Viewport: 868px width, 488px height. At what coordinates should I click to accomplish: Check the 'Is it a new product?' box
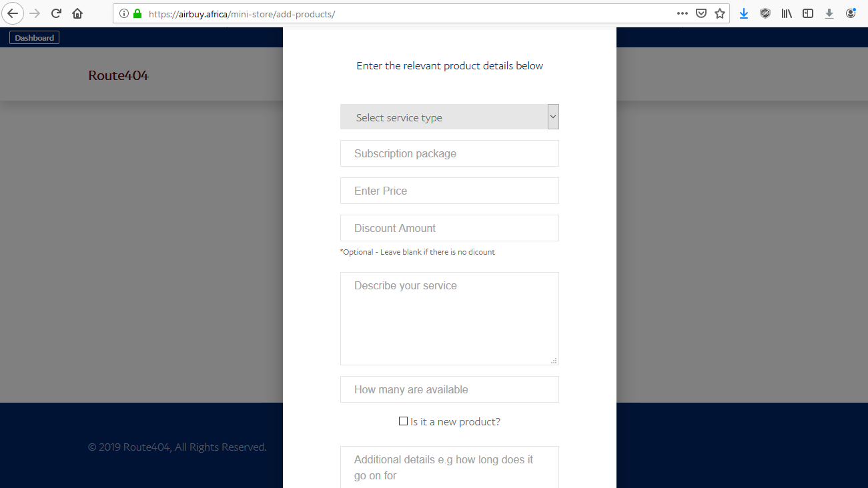coord(403,421)
